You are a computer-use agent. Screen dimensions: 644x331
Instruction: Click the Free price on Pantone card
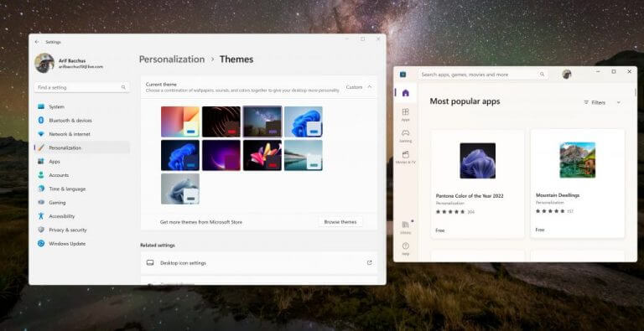tap(440, 230)
